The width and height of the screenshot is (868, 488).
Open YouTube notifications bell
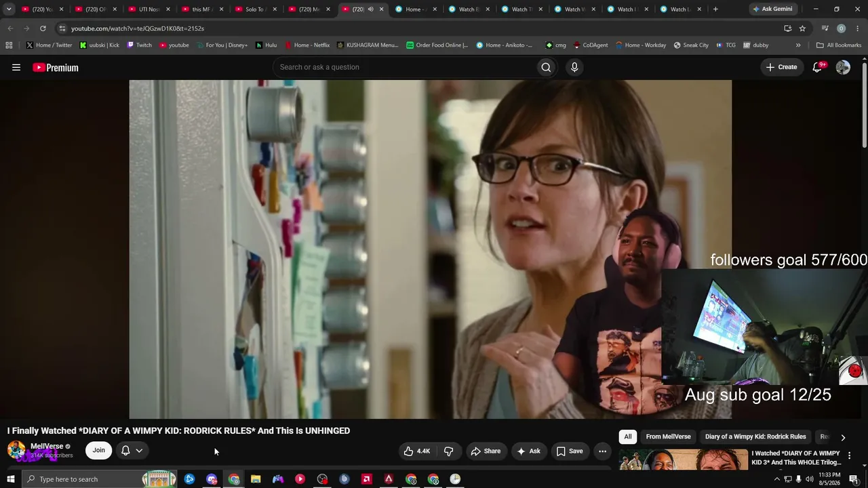(x=817, y=67)
